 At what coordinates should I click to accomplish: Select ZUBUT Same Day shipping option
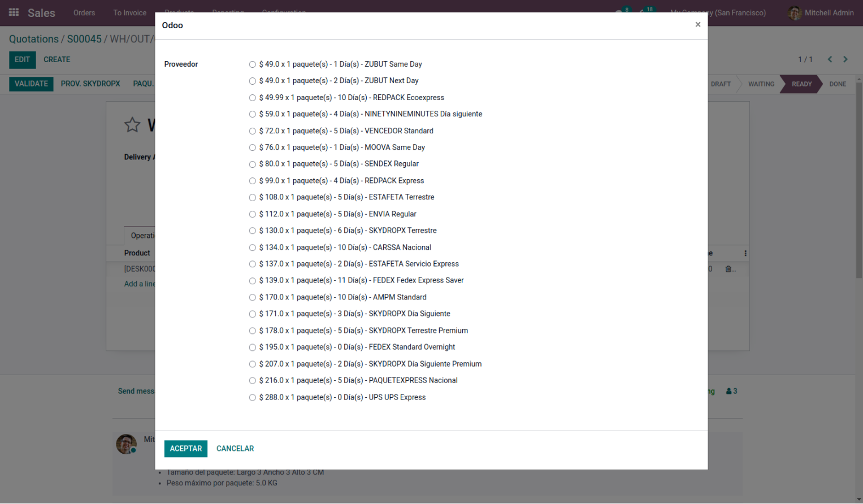pos(253,64)
